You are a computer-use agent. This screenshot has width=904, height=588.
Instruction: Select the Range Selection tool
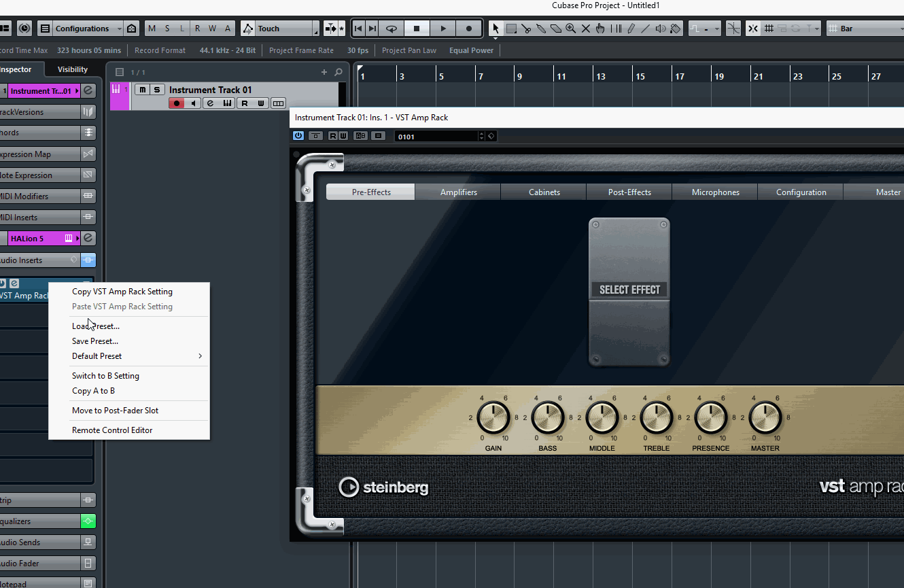click(x=511, y=29)
